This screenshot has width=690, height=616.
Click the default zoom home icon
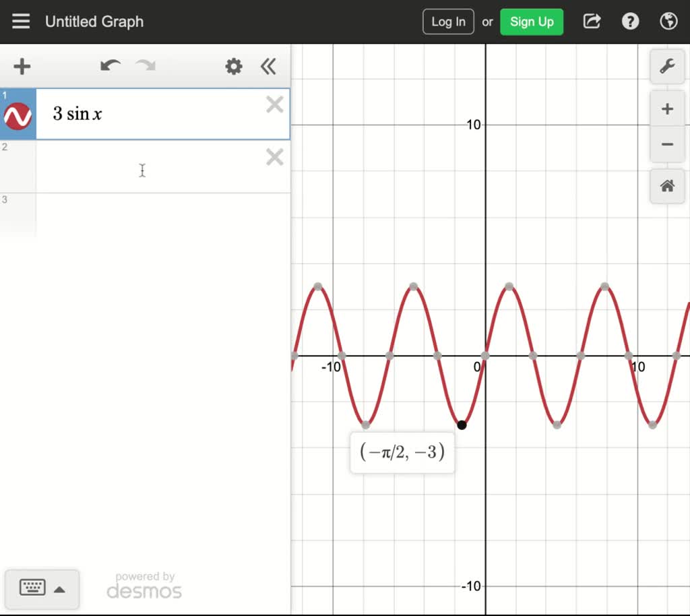[x=666, y=187]
